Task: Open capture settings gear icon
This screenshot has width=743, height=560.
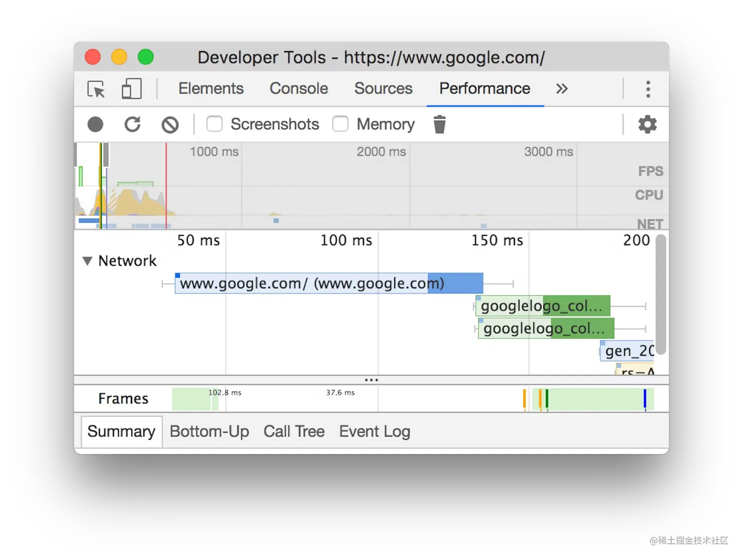Action: [647, 124]
